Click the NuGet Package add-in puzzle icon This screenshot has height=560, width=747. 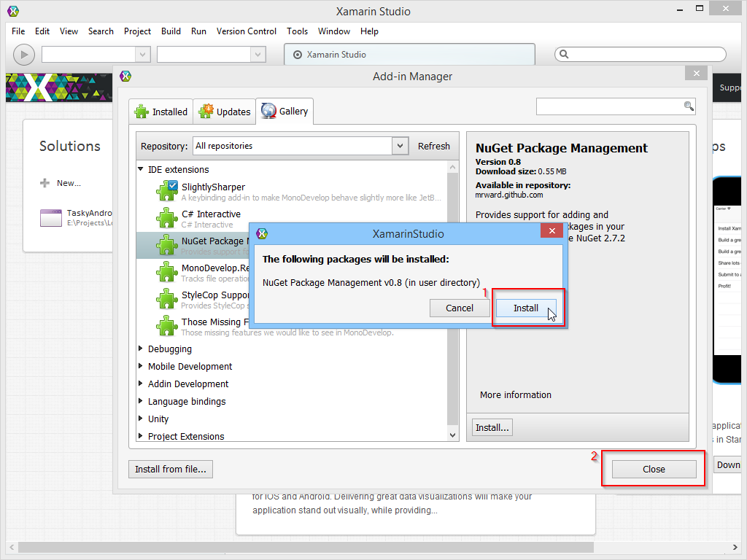click(167, 245)
